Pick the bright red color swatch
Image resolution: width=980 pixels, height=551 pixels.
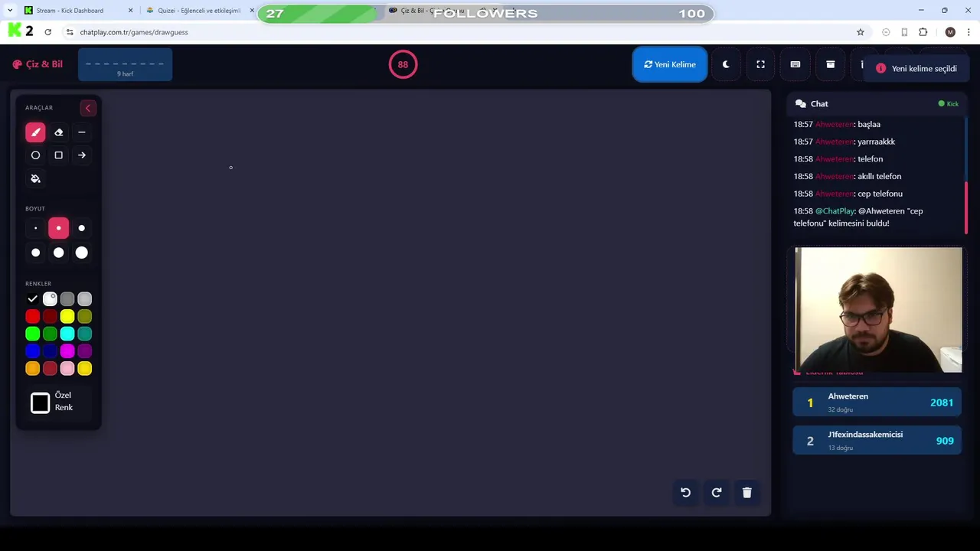(x=32, y=316)
